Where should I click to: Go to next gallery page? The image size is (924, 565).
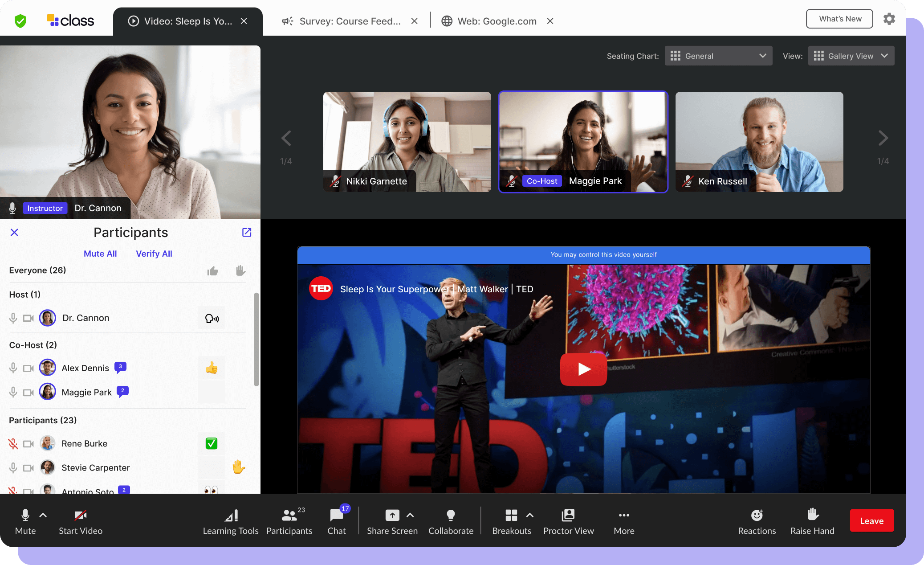[883, 138]
